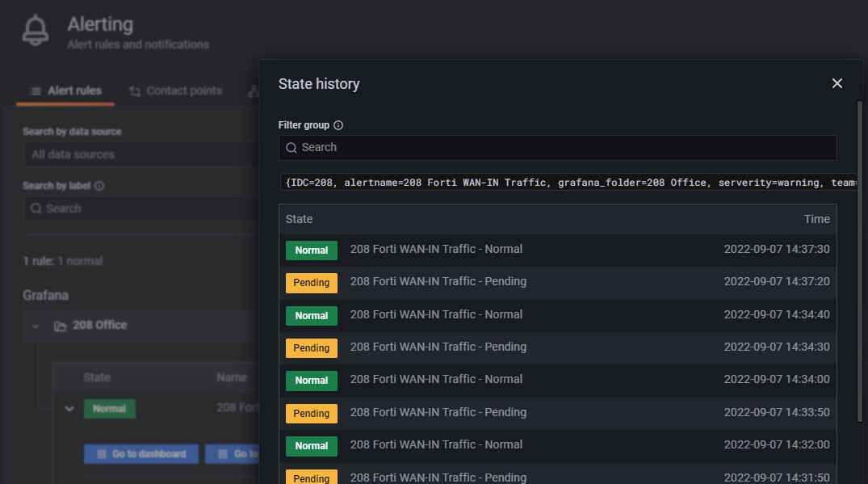Click the Normal badge at 14:34:40
This screenshot has height=484, width=868.
(x=311, y=316)
